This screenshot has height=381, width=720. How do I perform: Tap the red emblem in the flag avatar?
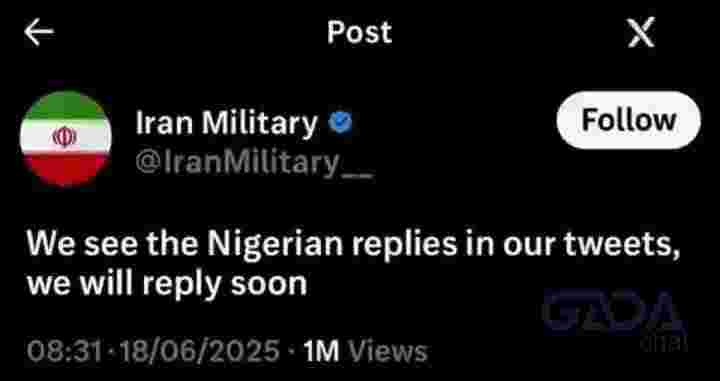(65, 137)
